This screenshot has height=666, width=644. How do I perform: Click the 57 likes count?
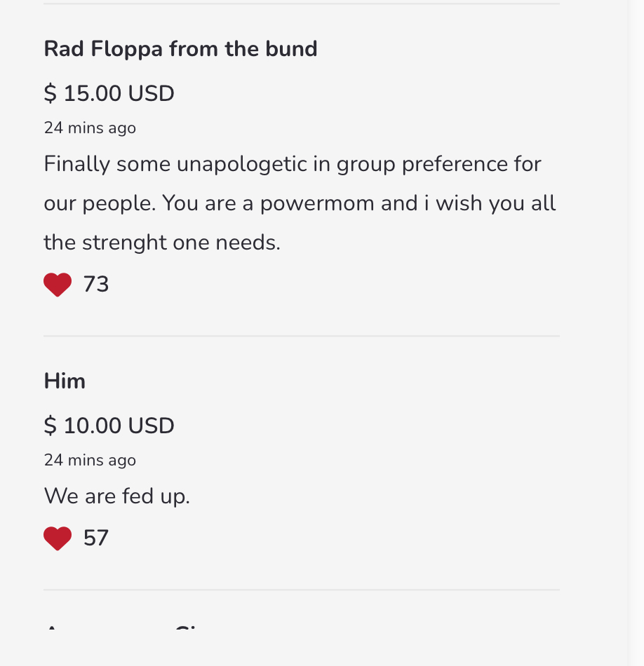(x=96, y=538)
